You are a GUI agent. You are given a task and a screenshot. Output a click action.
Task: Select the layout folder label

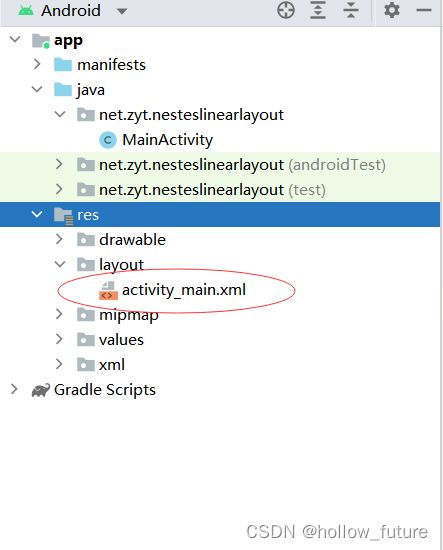pyautogui.click(x=121, y=265)
